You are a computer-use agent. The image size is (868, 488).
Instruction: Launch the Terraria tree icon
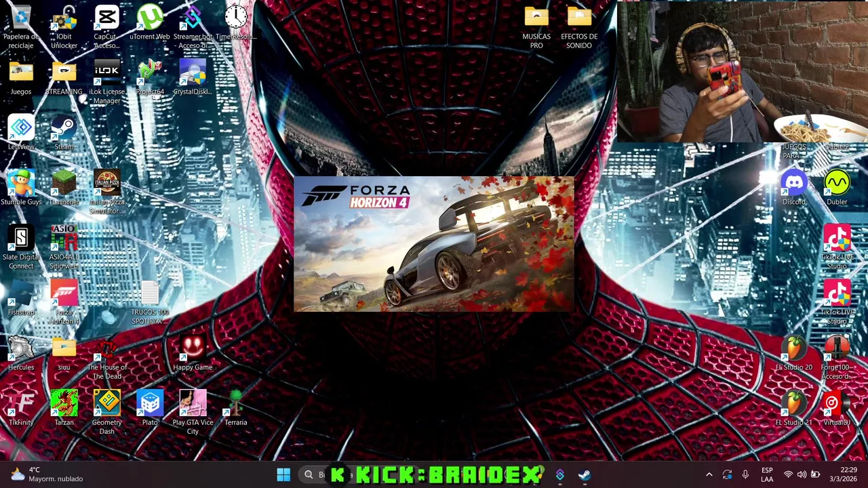[236, 408]
